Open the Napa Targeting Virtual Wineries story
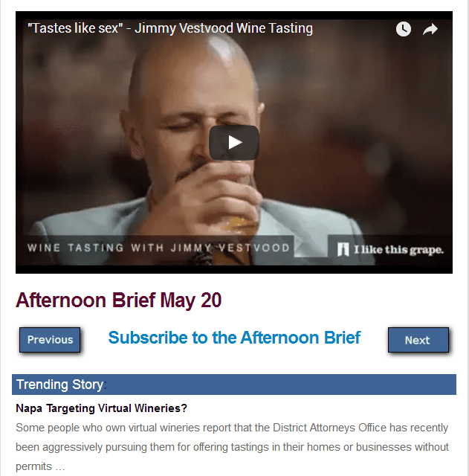Screen dimensions: 469x476 click(x=101, y=408)
